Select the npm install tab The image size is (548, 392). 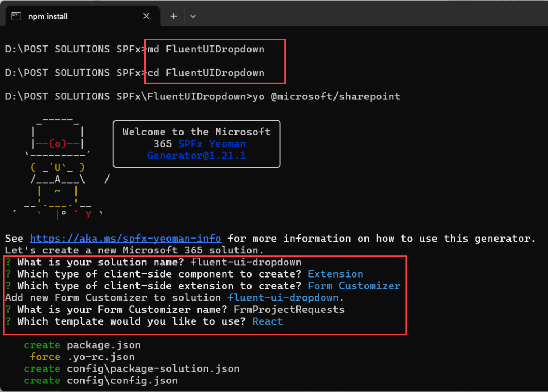(x=83, y=16)
